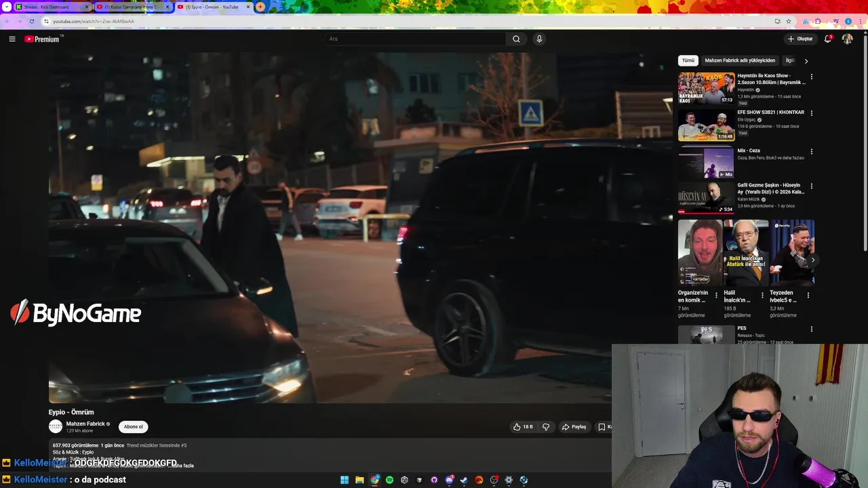Open Steam from the taskbar
This screenshot has height=488, width=868.
tap(464, 480)
